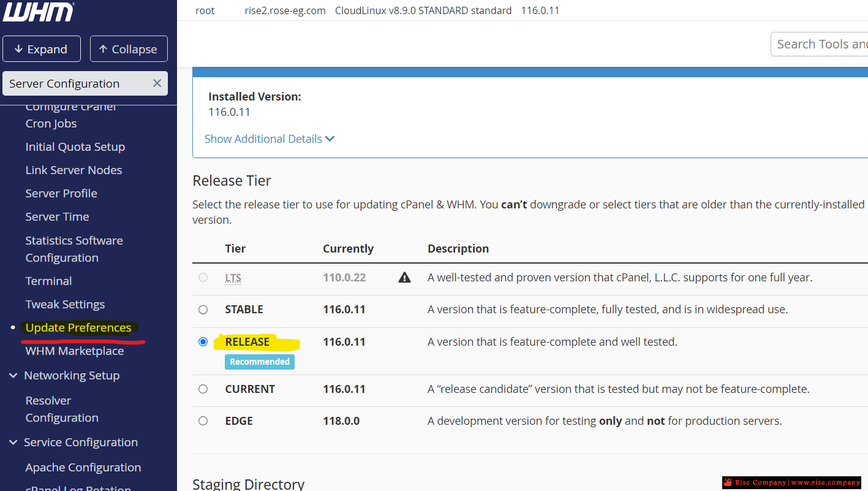This screenshot has width=868, height=491.
Task: Click the Collapse all menu button
Action: [x=129, y=49]
